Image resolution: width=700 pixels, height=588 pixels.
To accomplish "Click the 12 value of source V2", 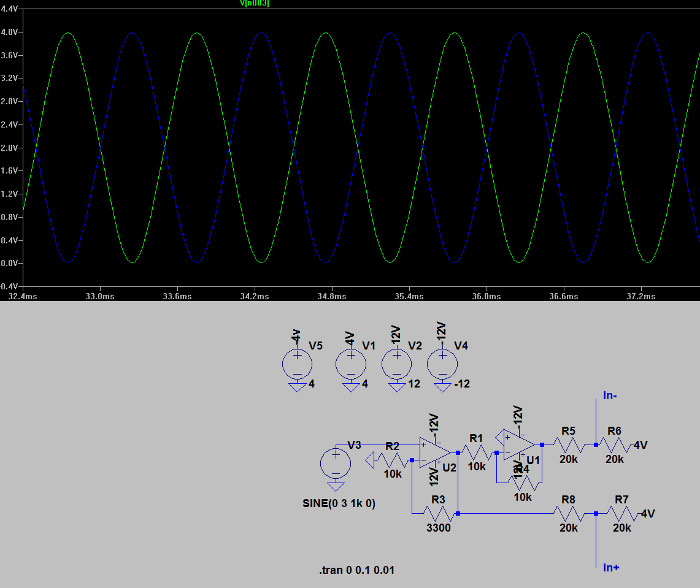I will [x=414, y=384].
